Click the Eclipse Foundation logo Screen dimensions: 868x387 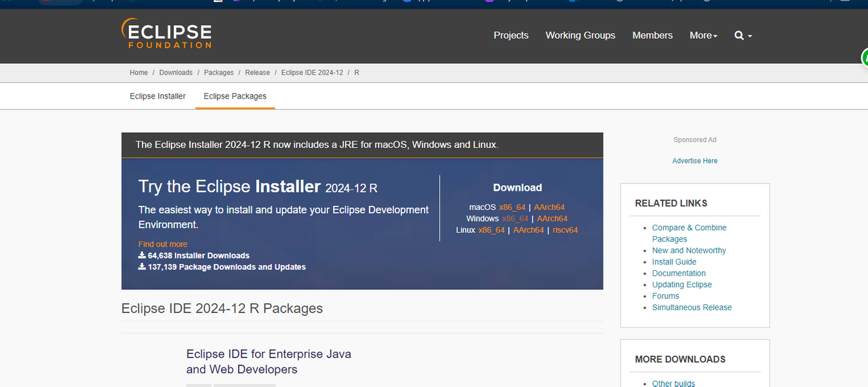(167, 34)
